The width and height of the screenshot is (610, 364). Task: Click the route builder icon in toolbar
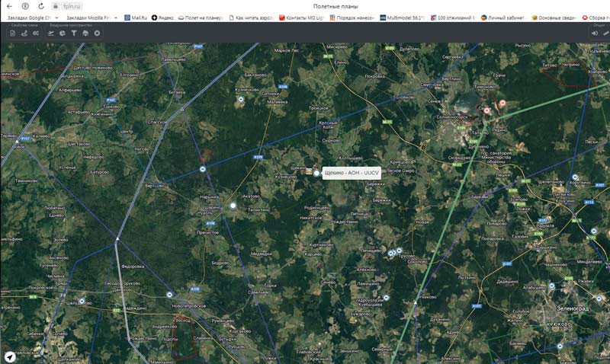[x=24, y=34]
